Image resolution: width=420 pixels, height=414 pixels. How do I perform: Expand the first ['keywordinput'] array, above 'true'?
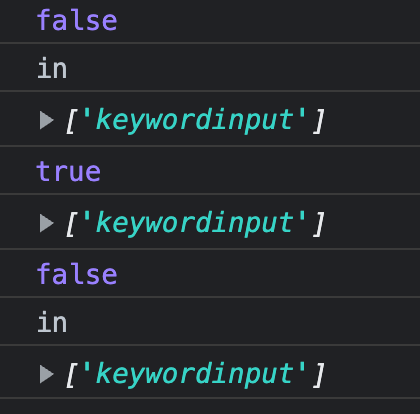pyautogui.click(x=46, y=120)
